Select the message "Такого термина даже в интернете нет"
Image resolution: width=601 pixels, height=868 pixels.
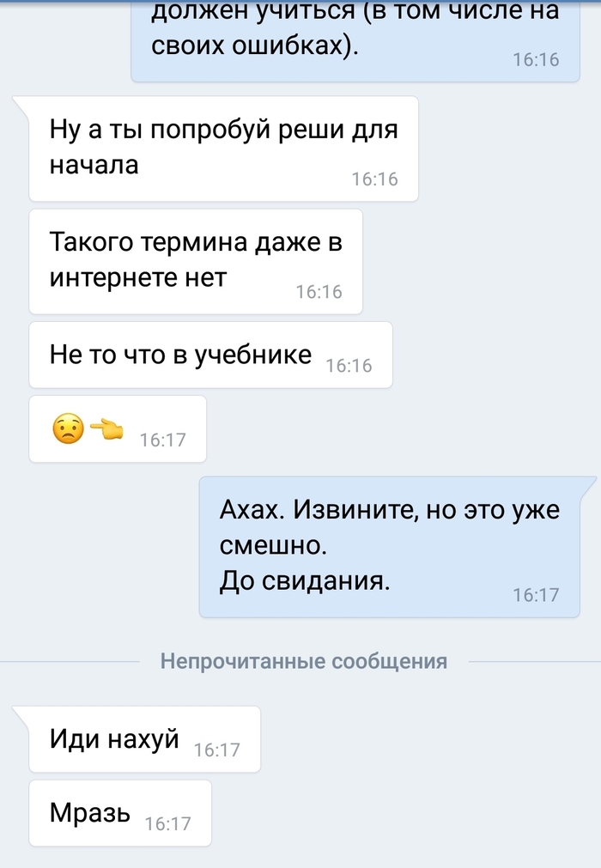point(196,261)
